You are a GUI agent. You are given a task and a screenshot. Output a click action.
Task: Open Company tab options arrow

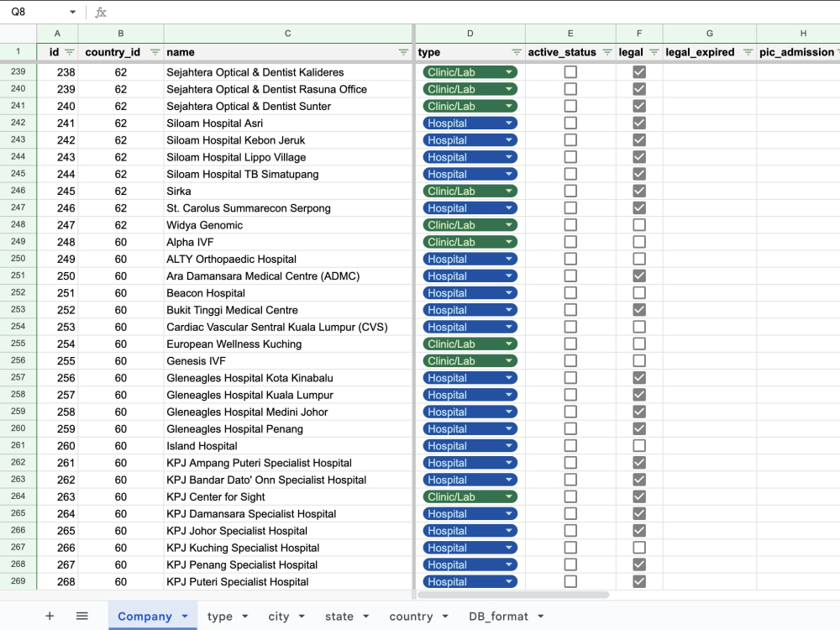pyautogui.click(x=185, y=616)
